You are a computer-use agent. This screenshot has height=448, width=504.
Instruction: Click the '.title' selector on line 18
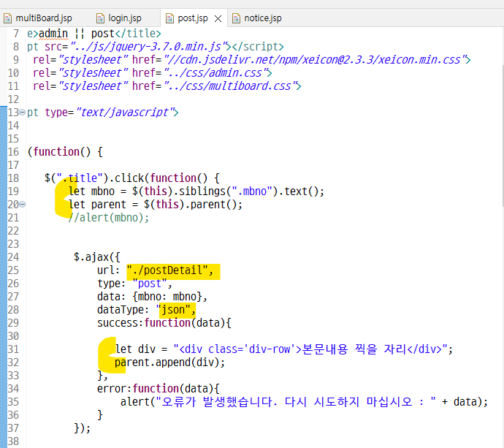(x=80, y=178)
